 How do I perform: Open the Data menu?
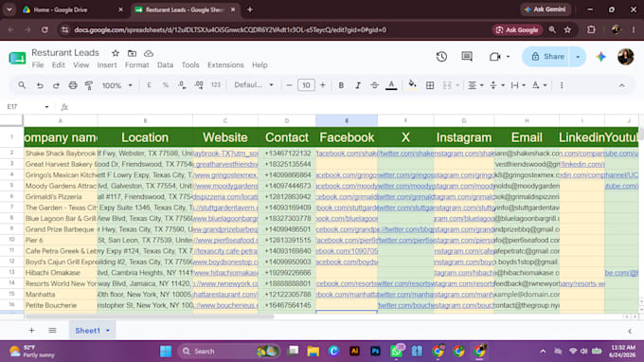click(165, 65)
